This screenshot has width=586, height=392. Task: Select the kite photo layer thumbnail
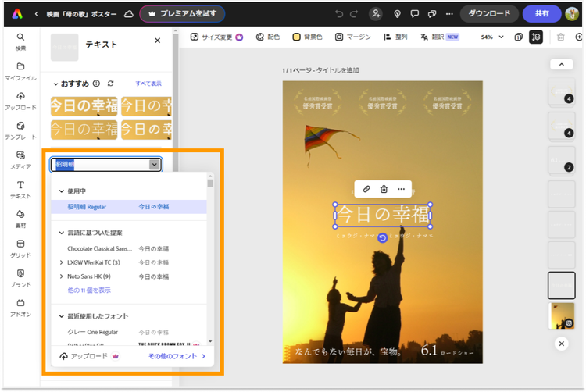tap(561, 315)
